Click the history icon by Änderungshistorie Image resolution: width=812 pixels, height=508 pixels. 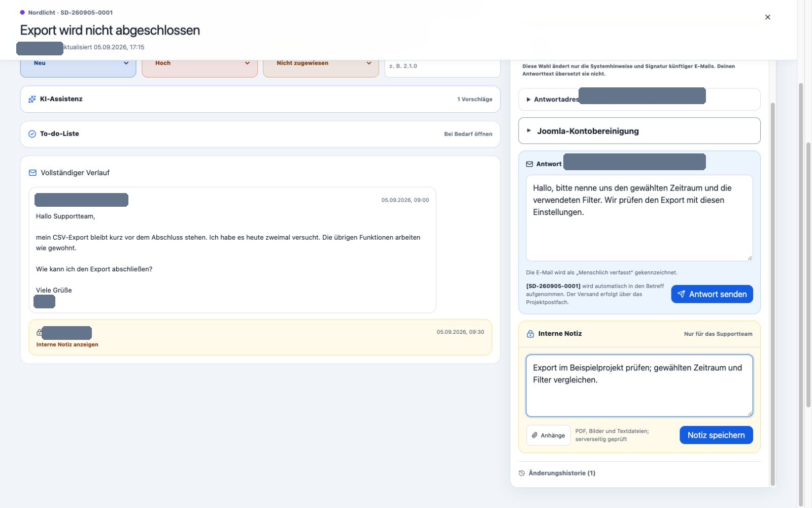pyautogui.click(x=522, y=473)
